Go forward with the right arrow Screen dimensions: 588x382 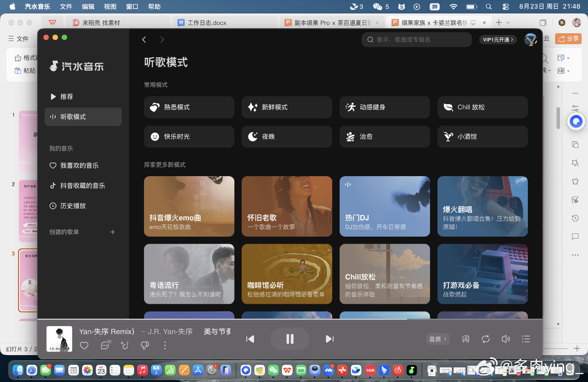[162, 40]
